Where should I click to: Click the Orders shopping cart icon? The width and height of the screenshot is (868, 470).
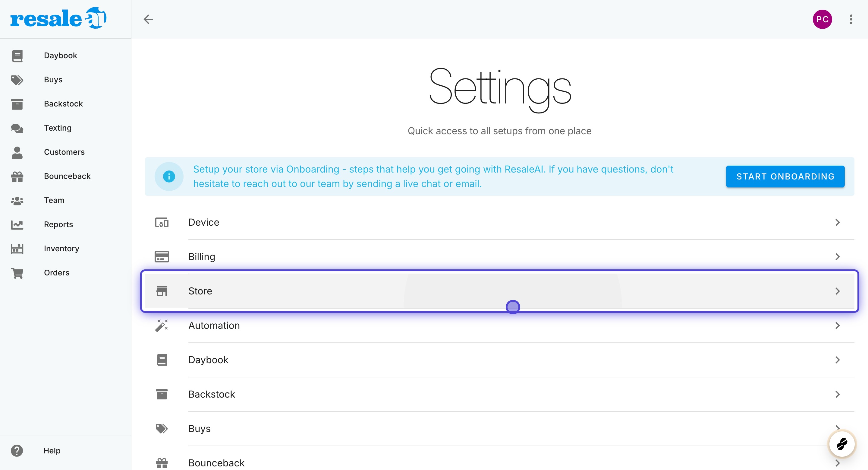point(17,273)
